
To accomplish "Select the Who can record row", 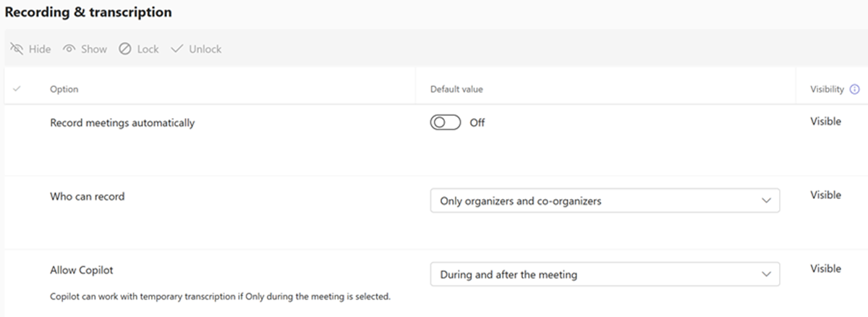I will (x=87, y=196).
